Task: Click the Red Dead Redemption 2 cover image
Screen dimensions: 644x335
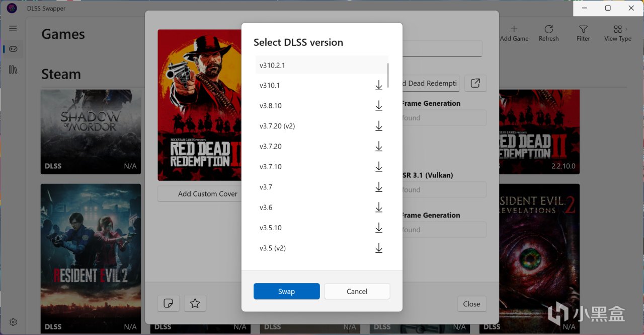Action: coord(199,105)
